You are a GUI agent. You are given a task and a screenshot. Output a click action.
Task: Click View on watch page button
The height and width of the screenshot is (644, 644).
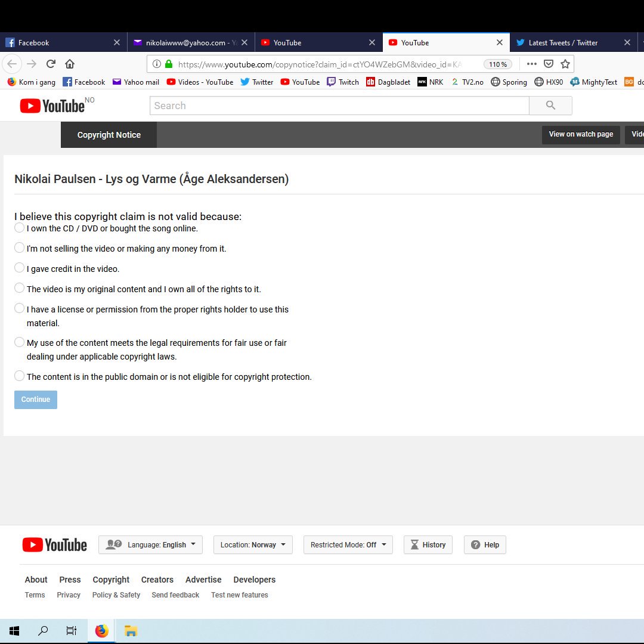pos(581,134)
